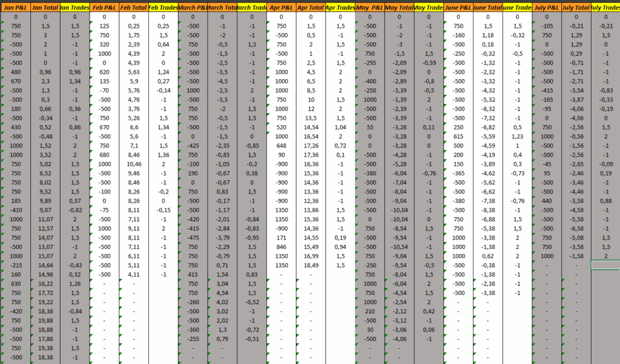The image size is (620, 364).
Task: Select the 620 cell in Feb P&L
Action: 104,72
